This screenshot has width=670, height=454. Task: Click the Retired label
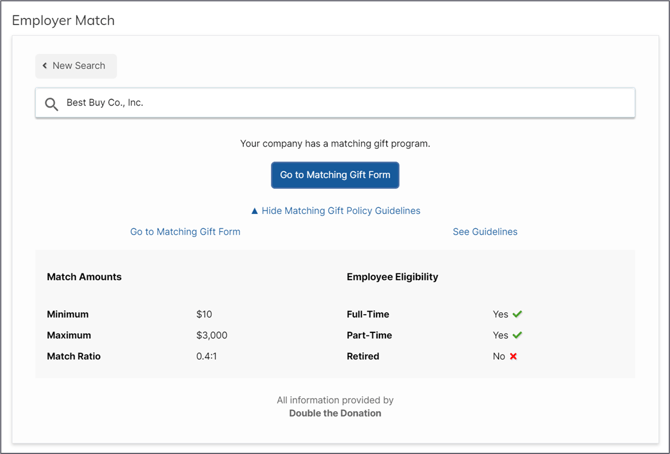(363, 356)
